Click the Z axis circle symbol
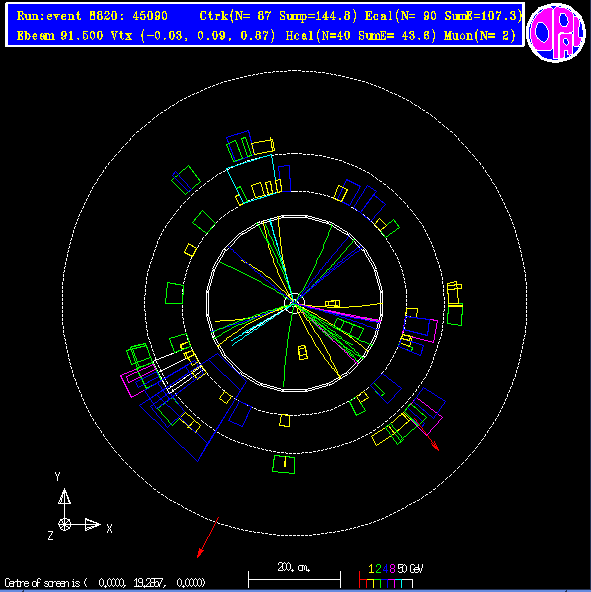This screenshot has height=592, width=591. pyautogui.click(x=65, y=525)
